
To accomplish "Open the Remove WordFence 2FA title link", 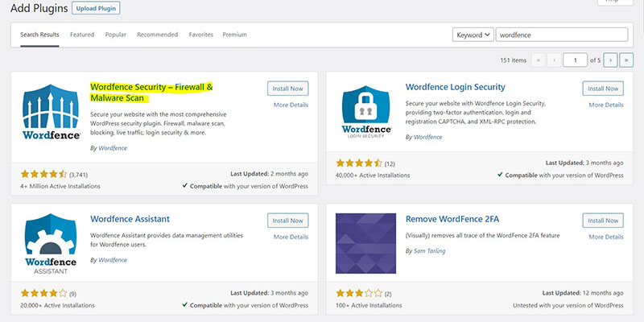I will [x=452, y=219].
